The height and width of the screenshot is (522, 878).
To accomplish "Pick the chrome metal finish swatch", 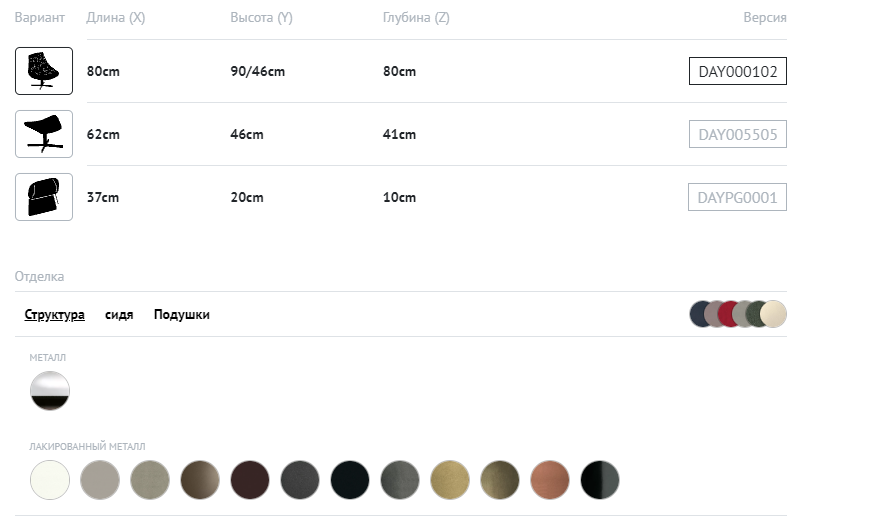I will pos(50,390).
